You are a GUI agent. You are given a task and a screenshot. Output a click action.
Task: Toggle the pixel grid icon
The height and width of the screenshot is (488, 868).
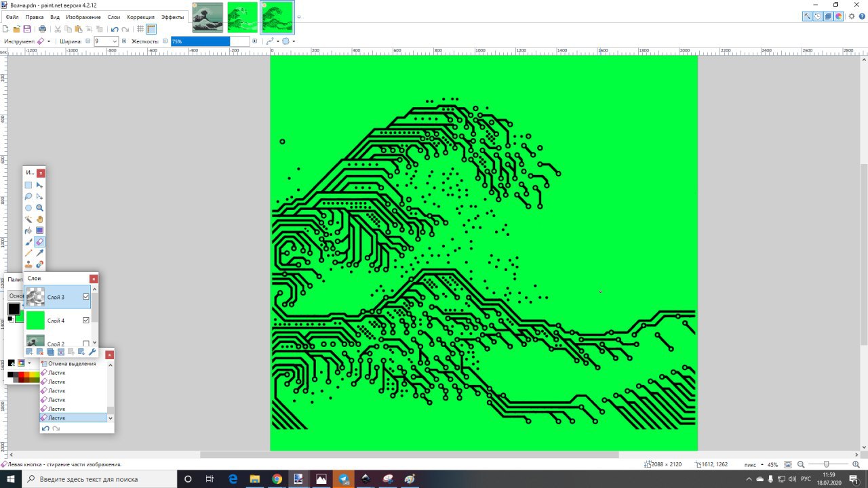pos(140,29)
